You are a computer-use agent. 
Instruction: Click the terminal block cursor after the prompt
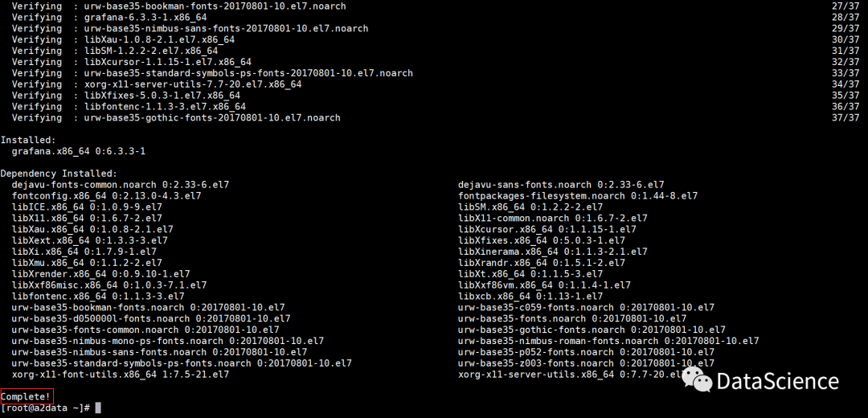98,408
